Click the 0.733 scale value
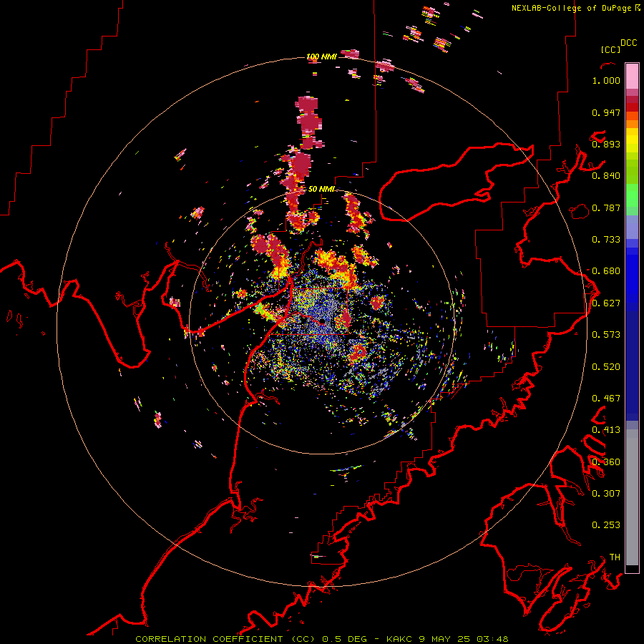This screenshot has height=644, width=644. click(x=606, y=240)
